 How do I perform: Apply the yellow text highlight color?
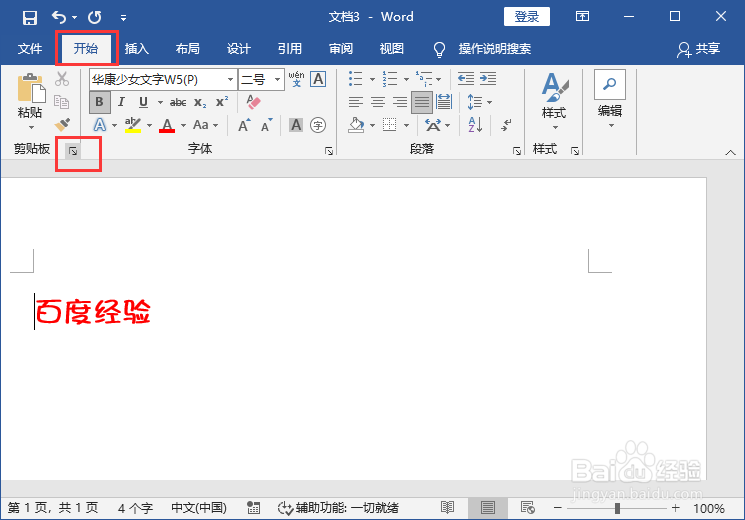coord(133,125)
